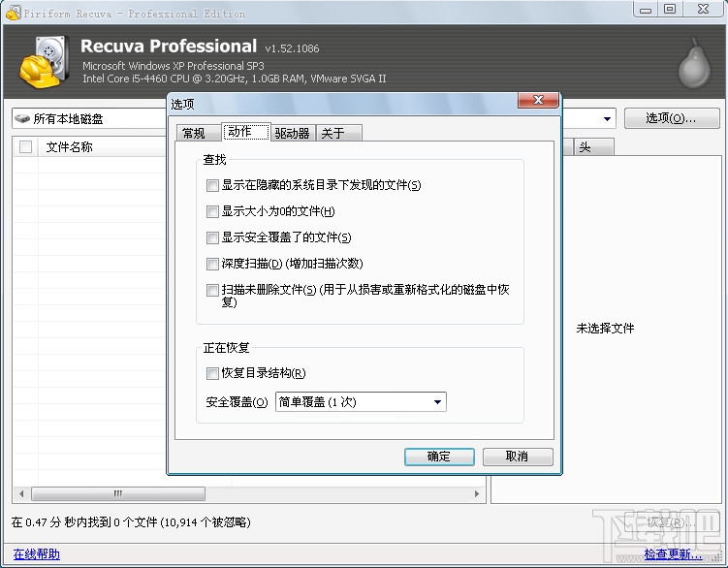Select the 头 tab in preview panel

click(593, 147)
